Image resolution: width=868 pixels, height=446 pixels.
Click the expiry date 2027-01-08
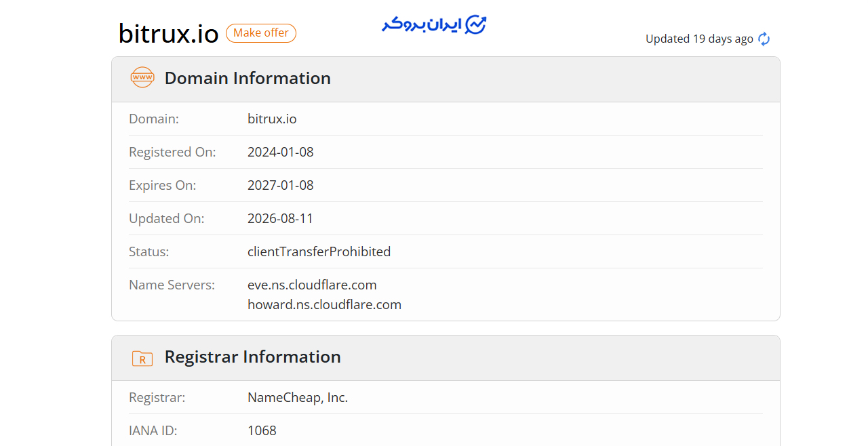(281, 185)
